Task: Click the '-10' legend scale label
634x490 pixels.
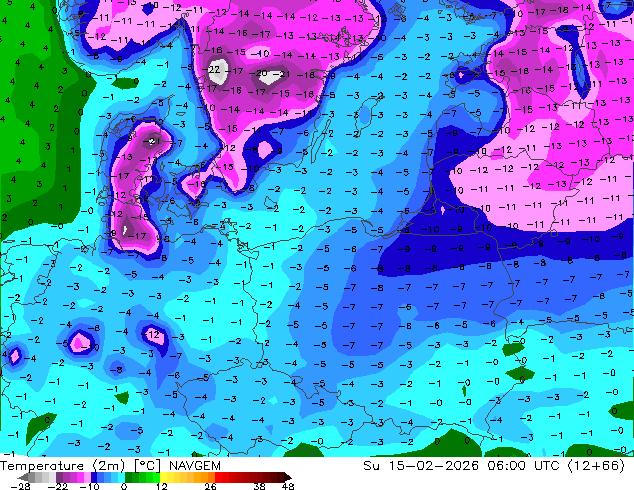Action: tap(89, 486)
